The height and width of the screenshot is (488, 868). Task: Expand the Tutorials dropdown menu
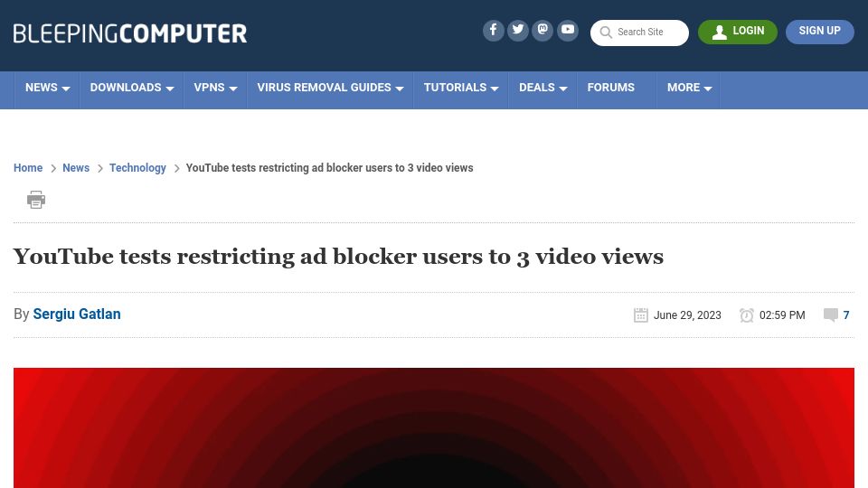[461, 88]
